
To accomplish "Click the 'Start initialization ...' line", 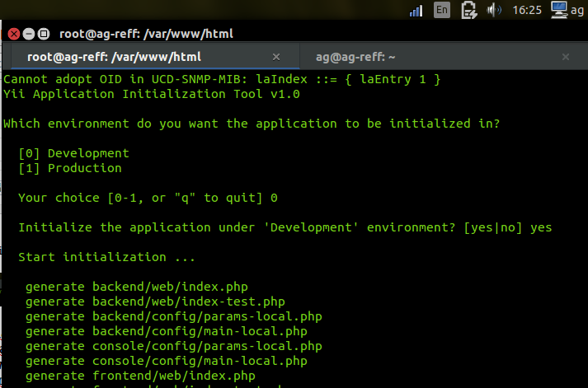I will pyautogui.click(x=107, y=257).
